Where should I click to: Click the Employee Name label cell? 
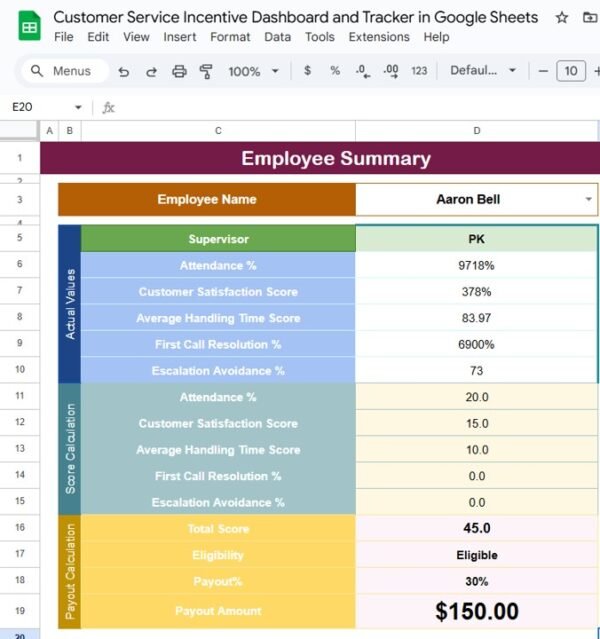tap(207, 199)
